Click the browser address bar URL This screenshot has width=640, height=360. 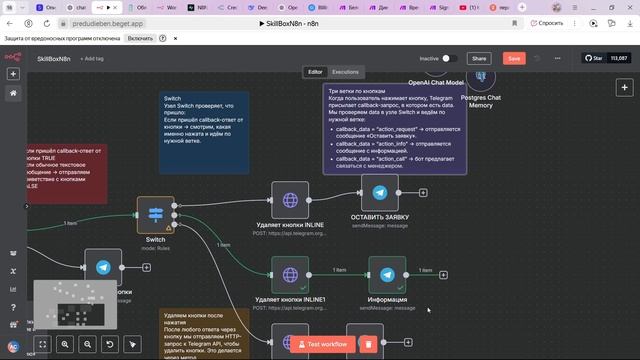(107, 24)
